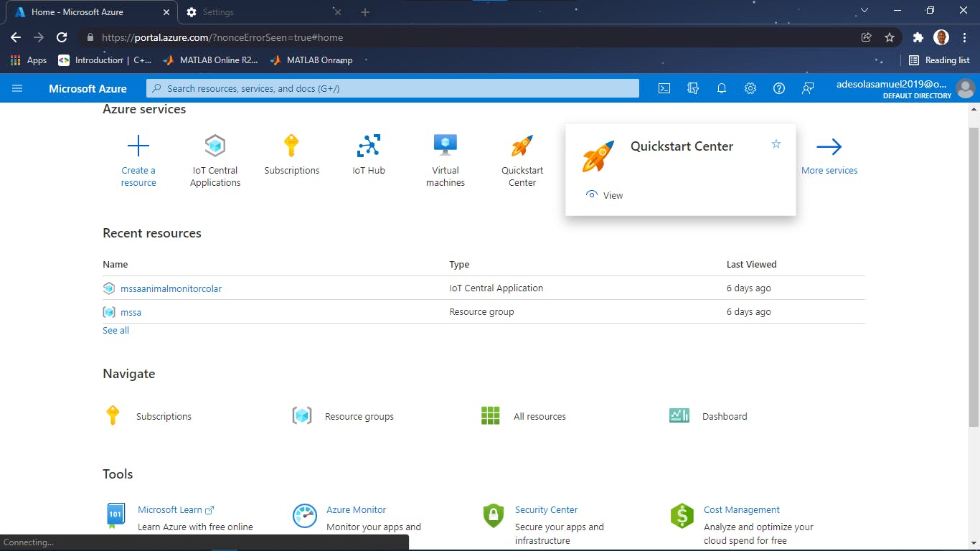Open mssaanimalmonitorcolar recent resource
This screenshot has width=980, height=551.
coord(171,288)
